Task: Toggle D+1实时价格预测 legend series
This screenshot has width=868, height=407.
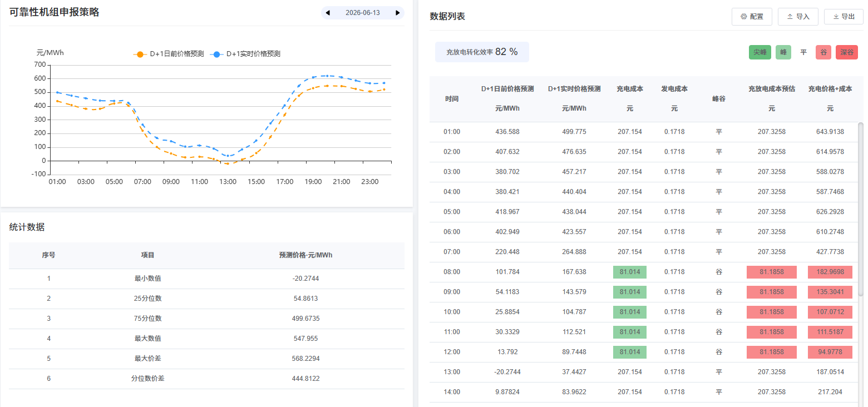Action: (x=245, y=54)
